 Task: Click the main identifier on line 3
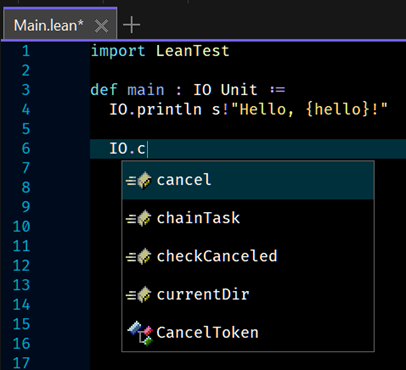(146, 90)
